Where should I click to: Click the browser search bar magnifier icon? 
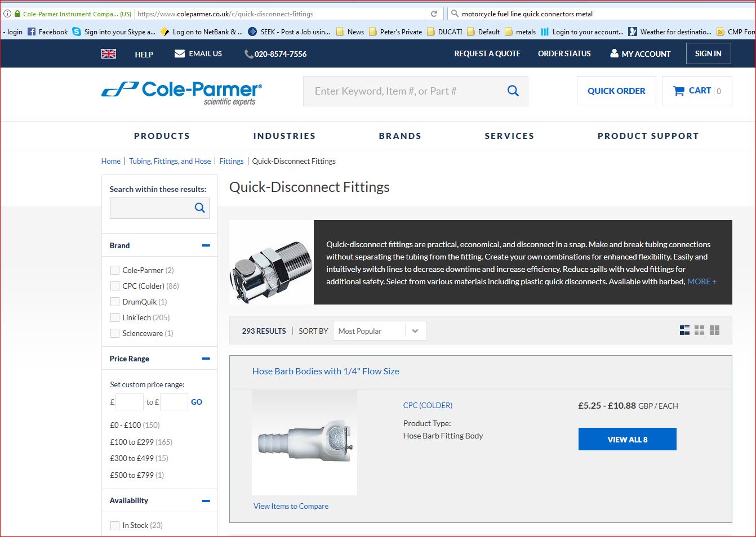(x=454, y=14)
